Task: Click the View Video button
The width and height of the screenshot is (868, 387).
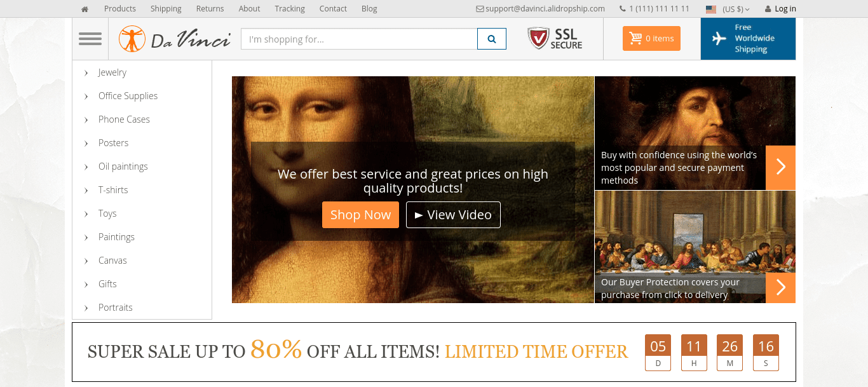Action: (453, 215)
